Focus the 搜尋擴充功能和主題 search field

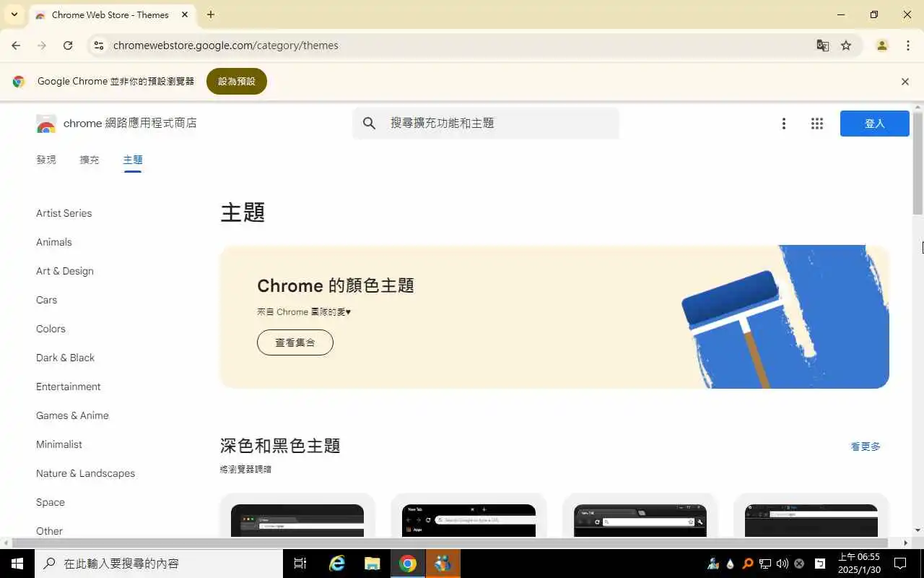486,124
